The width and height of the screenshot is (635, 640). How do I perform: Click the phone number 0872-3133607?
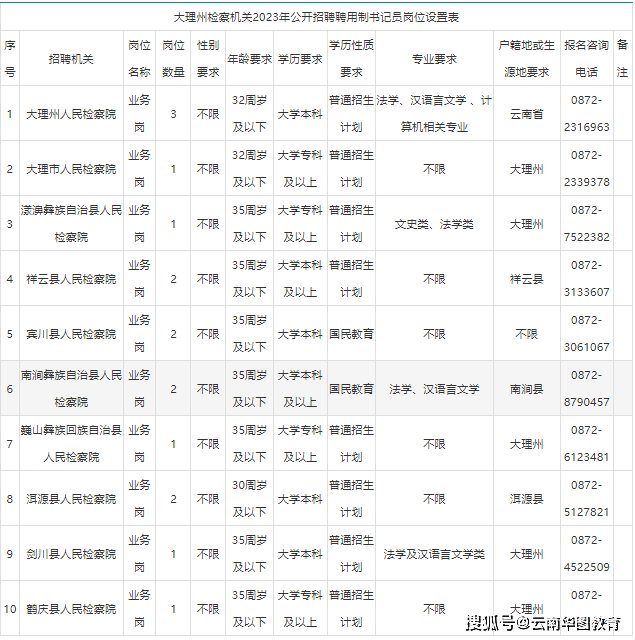click(586, 279)
